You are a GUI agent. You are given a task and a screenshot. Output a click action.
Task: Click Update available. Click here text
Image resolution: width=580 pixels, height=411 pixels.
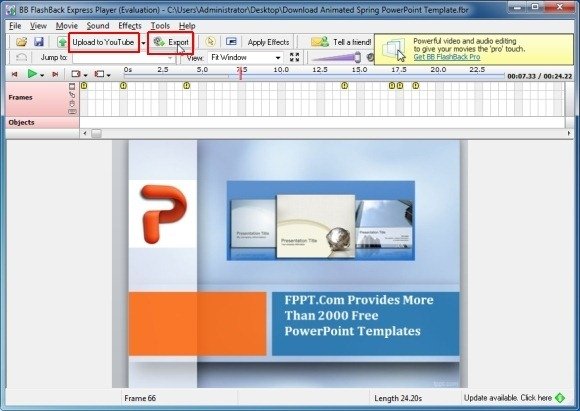pos(508,398)
